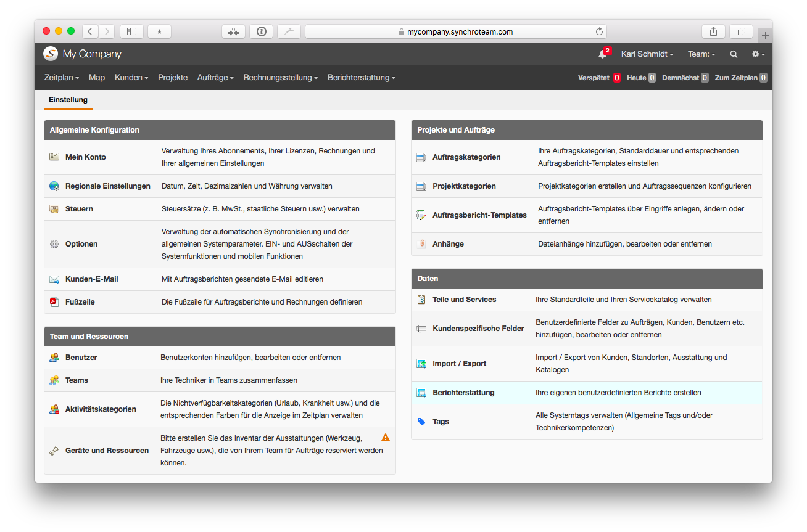
Task: Open Regionale Einstellungen link
Action: point(108,186)
